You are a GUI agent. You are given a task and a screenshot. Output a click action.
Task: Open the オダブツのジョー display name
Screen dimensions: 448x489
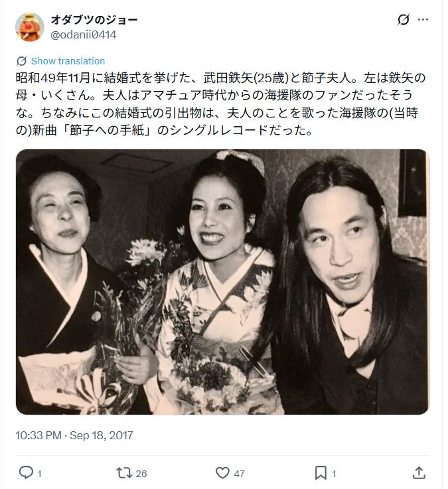94,20
